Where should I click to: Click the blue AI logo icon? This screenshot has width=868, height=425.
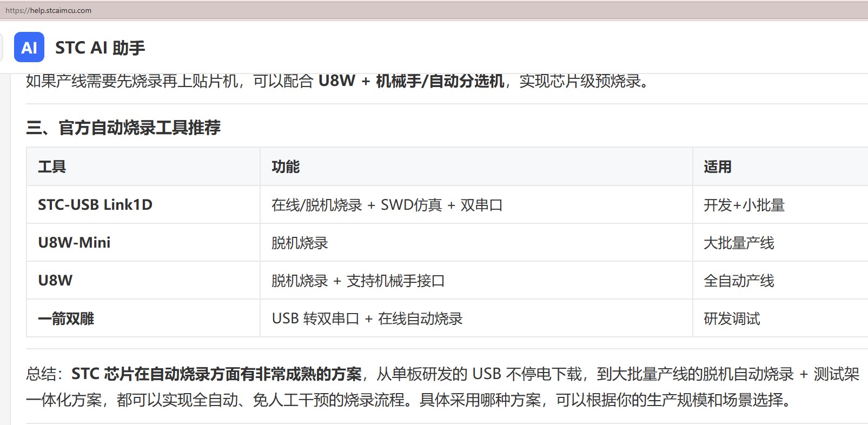pos(29,48)
